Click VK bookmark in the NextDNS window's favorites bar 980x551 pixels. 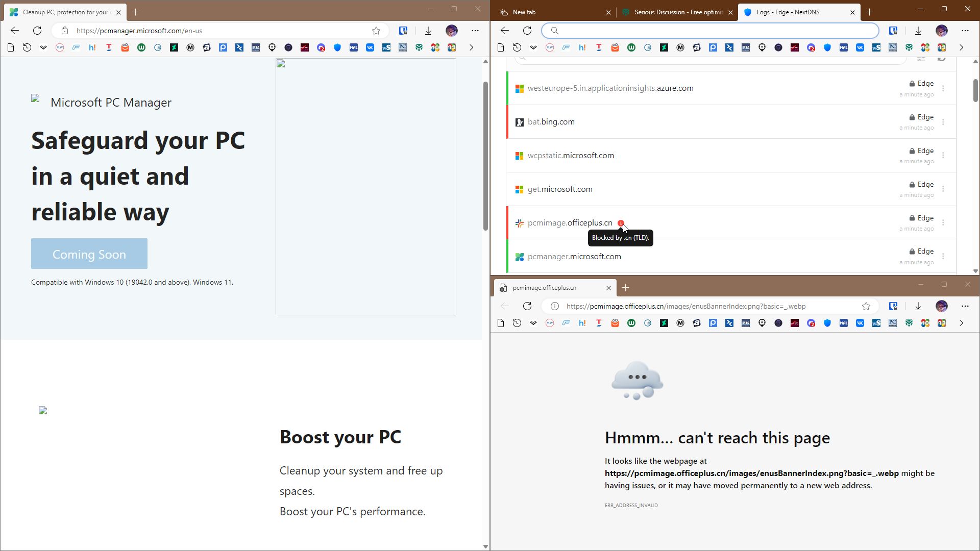click(x=860, y=47)
